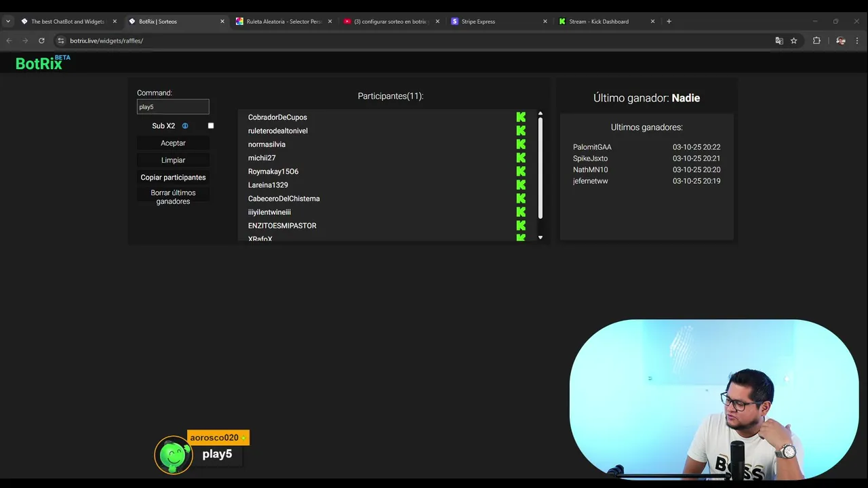The image size is (868, 488).
Task: Switch to the Stripe Express tab
Action: click(498, 22)
